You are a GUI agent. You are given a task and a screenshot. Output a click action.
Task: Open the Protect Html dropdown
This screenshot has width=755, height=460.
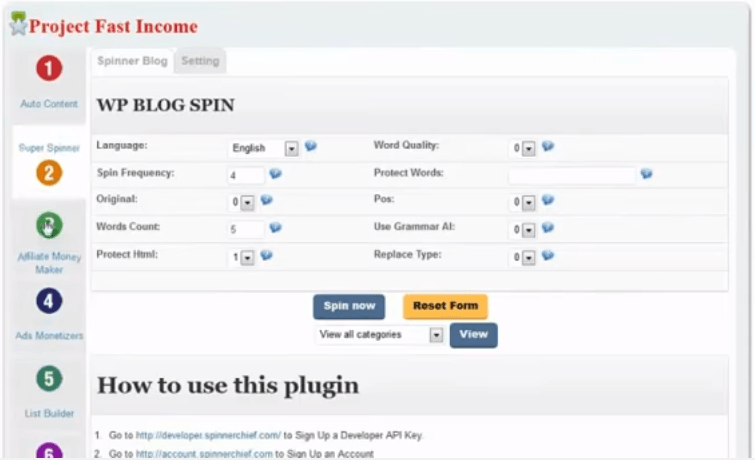[242, 258]
